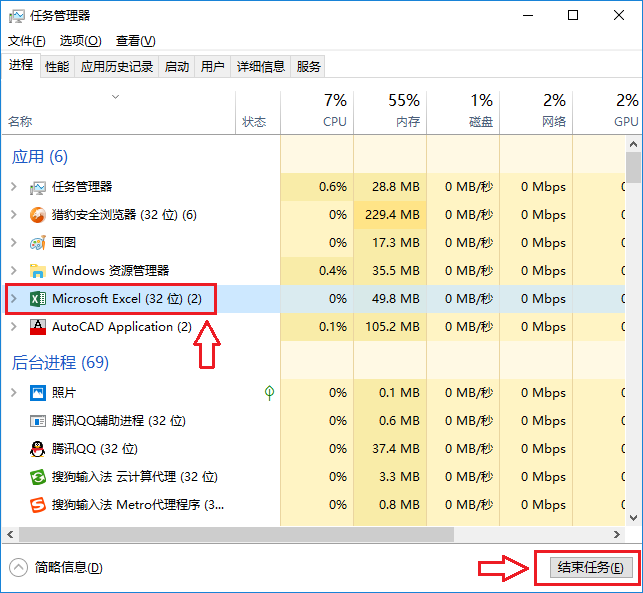Switch to the 服务 tab
643x593 pixels.
click(x=308, y=66)
